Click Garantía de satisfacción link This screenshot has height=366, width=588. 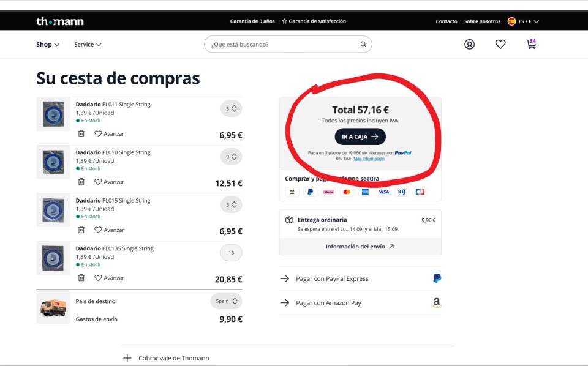pyautogui.click(x=314, y=21)
